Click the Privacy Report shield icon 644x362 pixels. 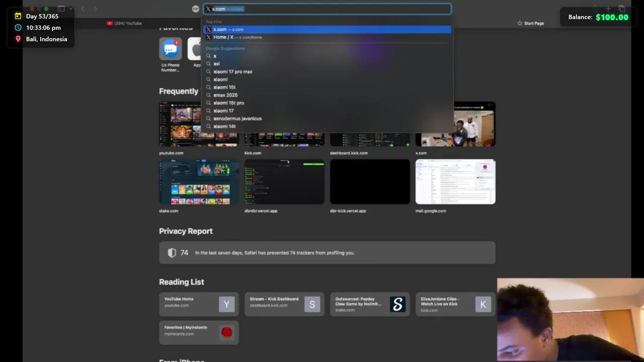(x=172, y=253)
